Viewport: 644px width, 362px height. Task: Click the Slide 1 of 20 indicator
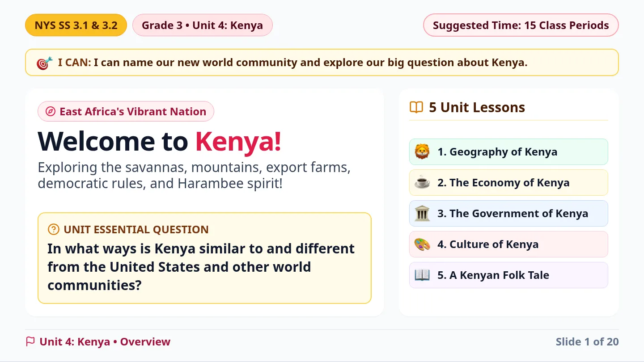(x=587, y=342)
